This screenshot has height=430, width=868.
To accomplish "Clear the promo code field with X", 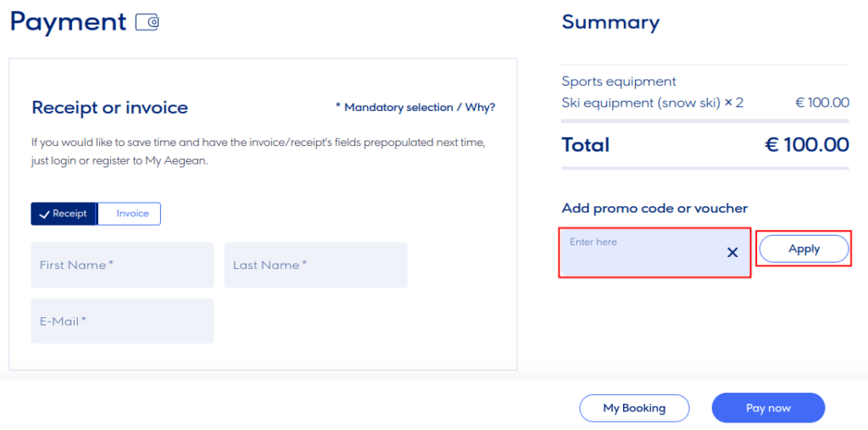I will click(x=732, y=253).
